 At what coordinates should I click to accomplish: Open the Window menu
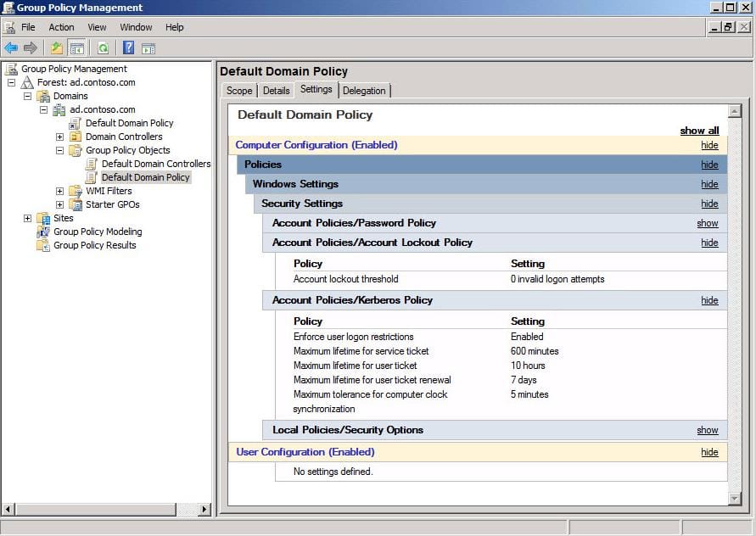(x=136, y=27)
